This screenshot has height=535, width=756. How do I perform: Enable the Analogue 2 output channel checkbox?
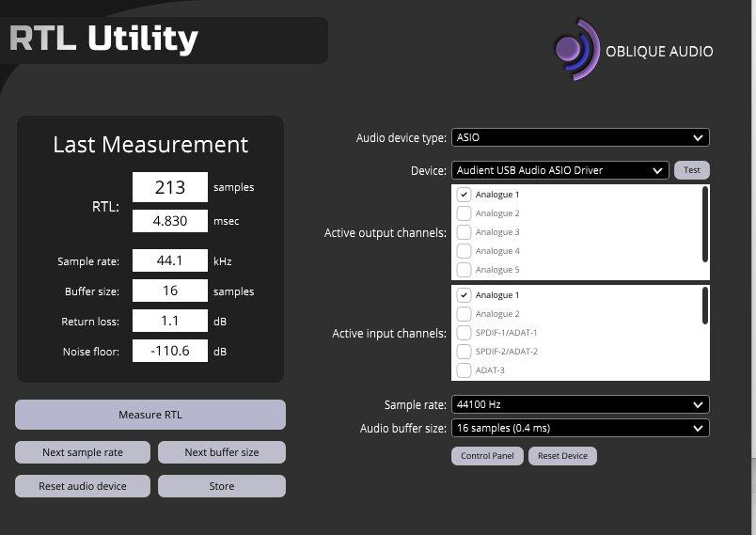click(464, 213)
